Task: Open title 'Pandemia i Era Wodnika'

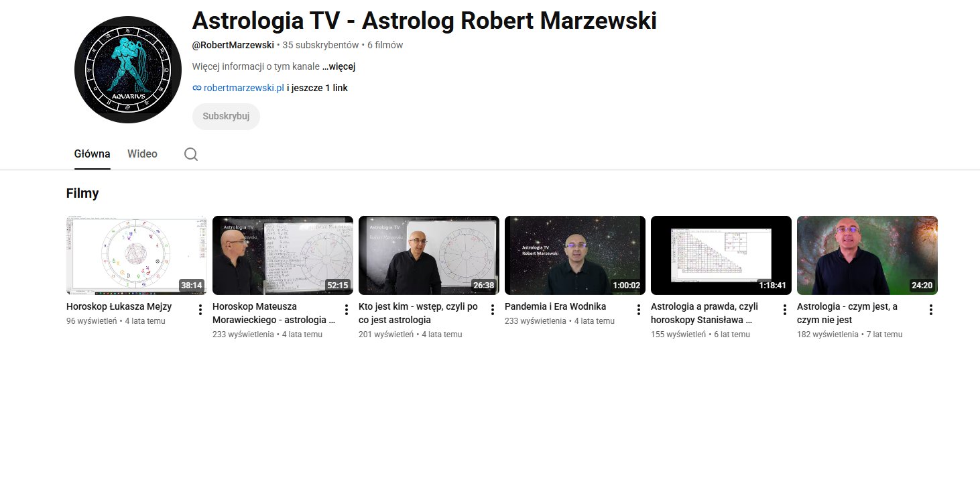Action: (x=556, y=306)
